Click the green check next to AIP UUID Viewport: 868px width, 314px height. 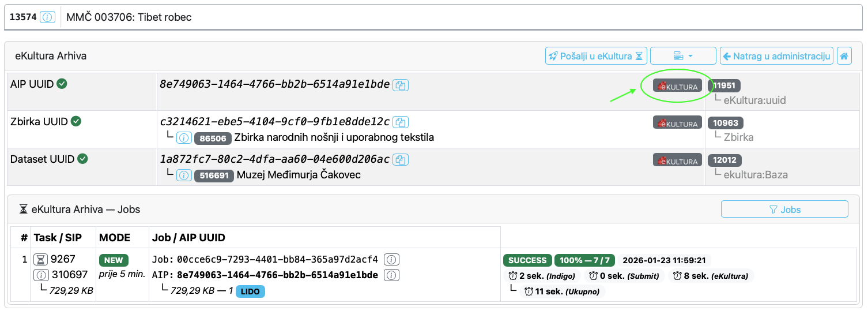(x=62, y=84)
